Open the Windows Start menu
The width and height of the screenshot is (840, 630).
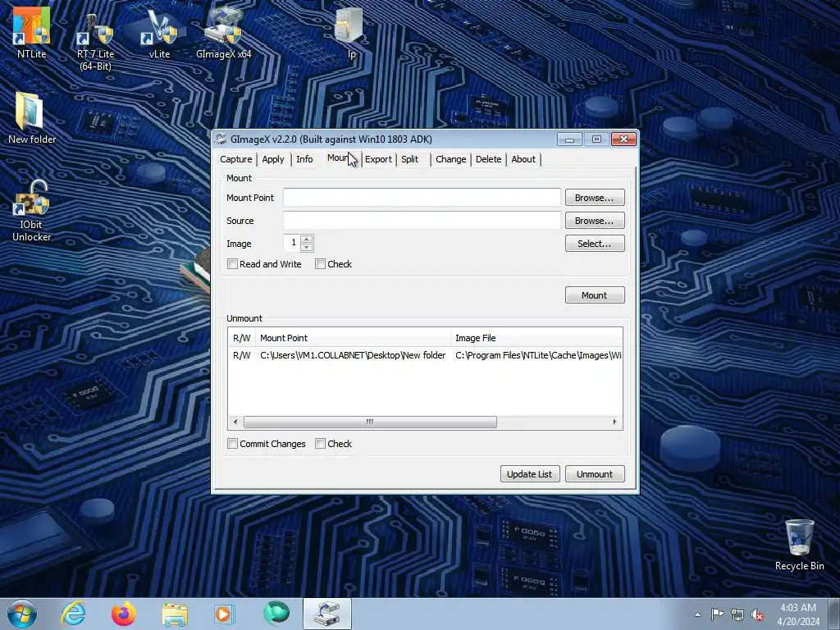(x=21, y=614)
